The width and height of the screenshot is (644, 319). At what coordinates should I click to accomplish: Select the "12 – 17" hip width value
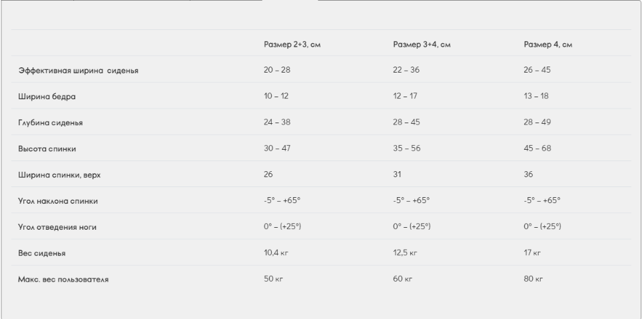pyautogui.click(x=405, y=97)
